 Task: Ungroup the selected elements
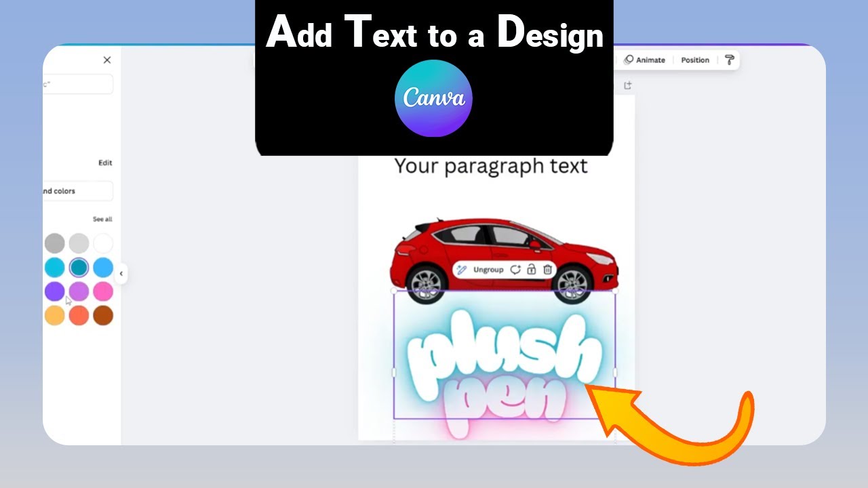pyautogui.click(x=488, y=270)
